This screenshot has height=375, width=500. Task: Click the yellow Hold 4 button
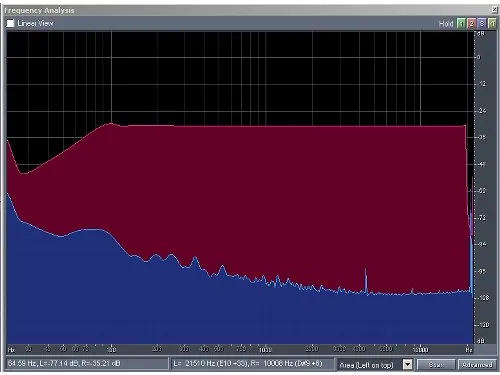pos(492,23)
